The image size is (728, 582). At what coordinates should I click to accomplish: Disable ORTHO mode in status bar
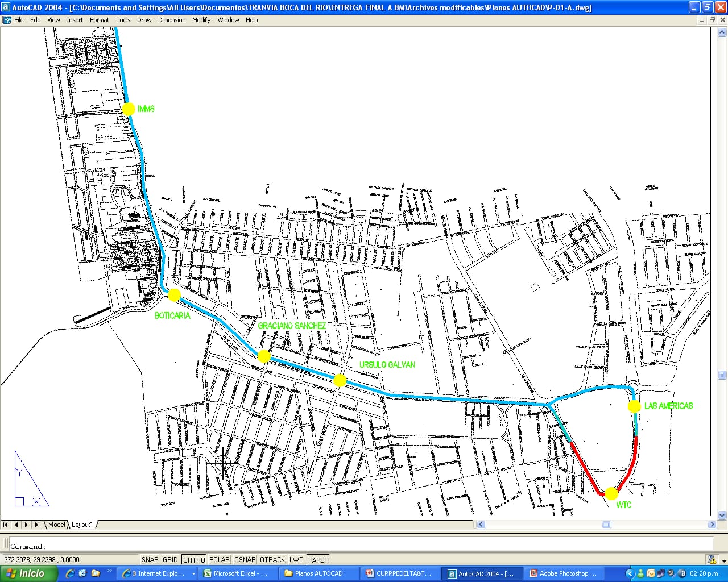(x=193, y=560)
